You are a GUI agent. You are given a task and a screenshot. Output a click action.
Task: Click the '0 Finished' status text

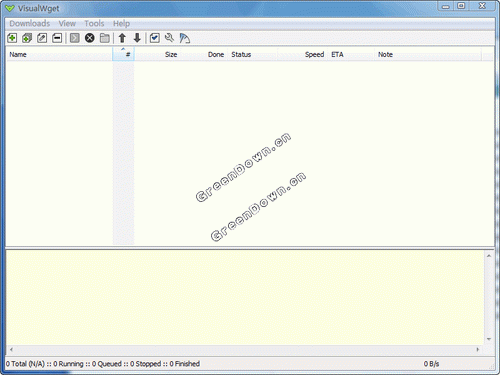[x=185, y=364]
